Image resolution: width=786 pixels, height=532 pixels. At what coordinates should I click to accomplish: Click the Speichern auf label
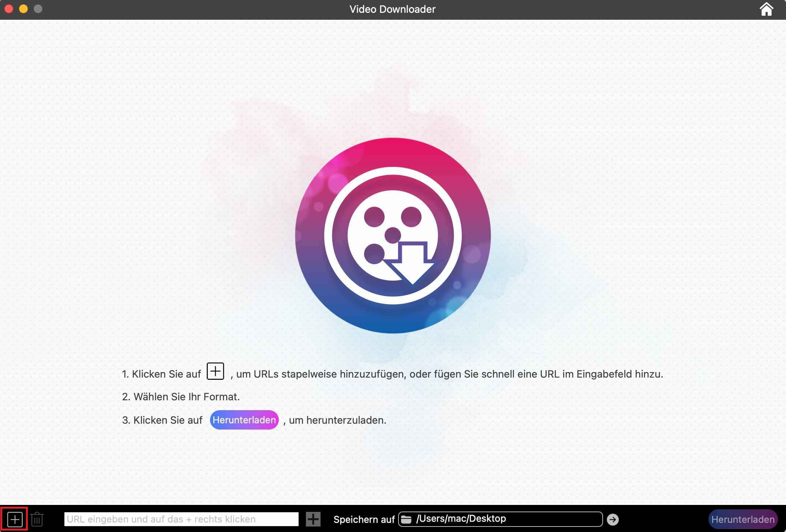coord(364,519)
